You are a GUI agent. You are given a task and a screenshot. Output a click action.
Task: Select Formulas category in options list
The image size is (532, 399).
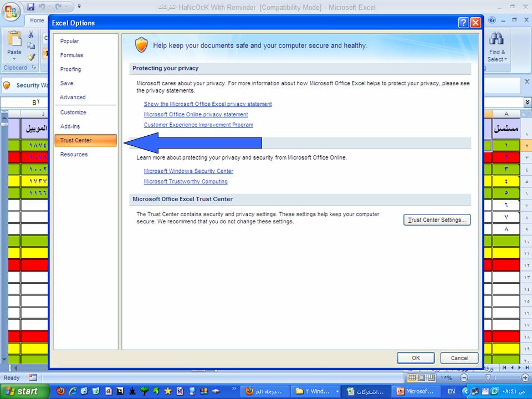point(71,55)
